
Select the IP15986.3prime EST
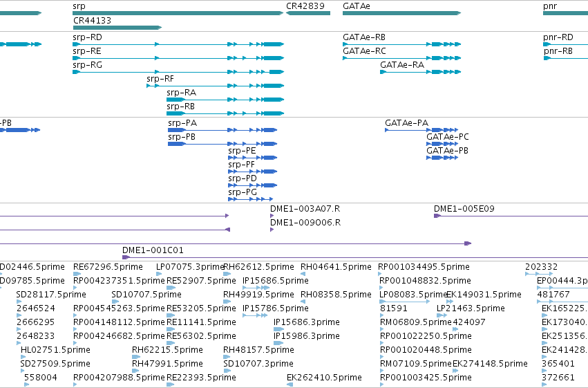click(278, 343)
